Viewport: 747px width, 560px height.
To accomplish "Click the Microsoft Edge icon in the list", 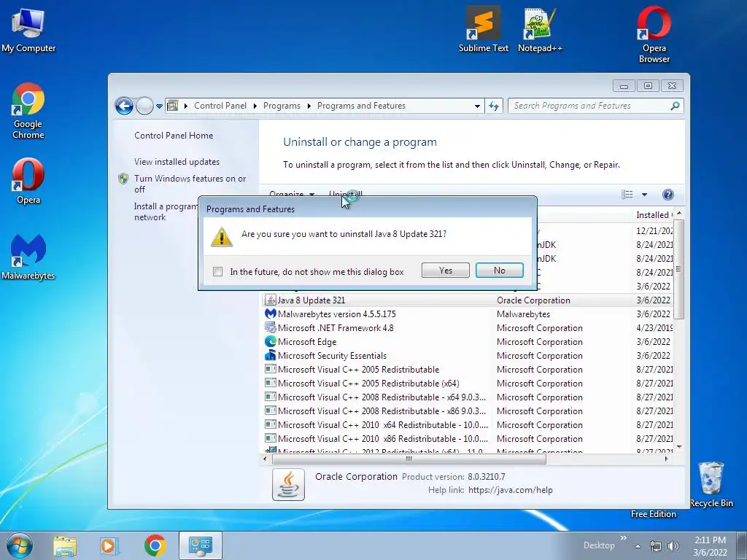I will (x=270, y=341).
